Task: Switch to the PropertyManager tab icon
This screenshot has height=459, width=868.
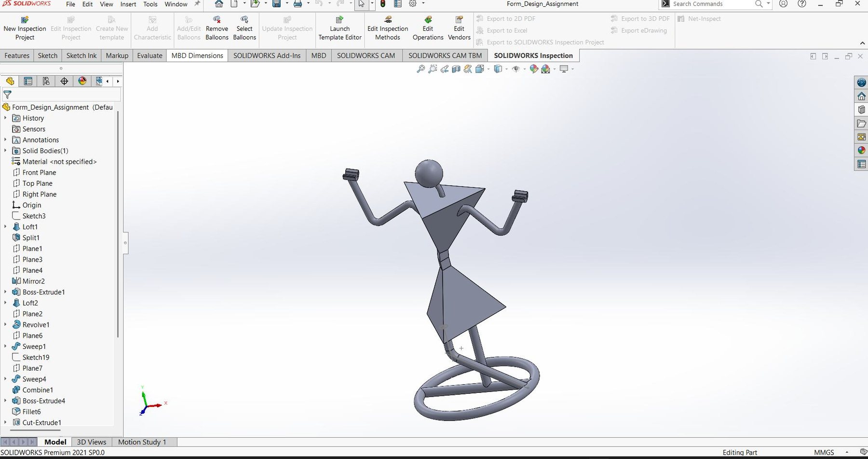Action: click(28, 81)
